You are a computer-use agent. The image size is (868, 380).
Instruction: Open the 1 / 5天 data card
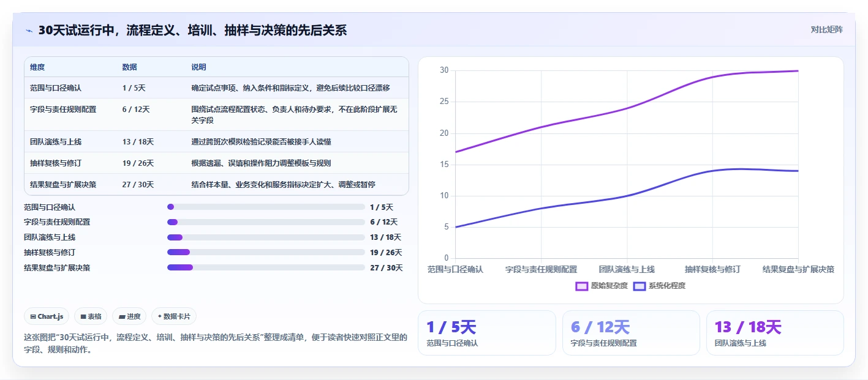click(x=487, y=333)
